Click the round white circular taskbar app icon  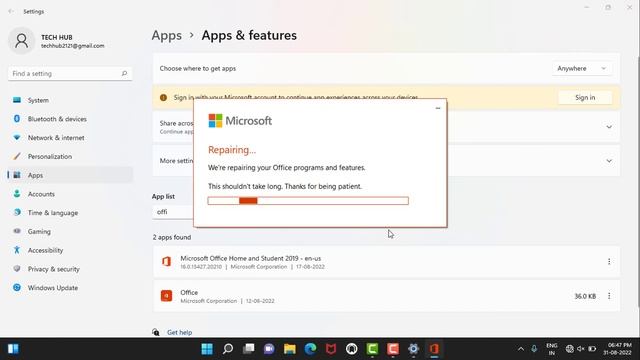tap(351, 349)
